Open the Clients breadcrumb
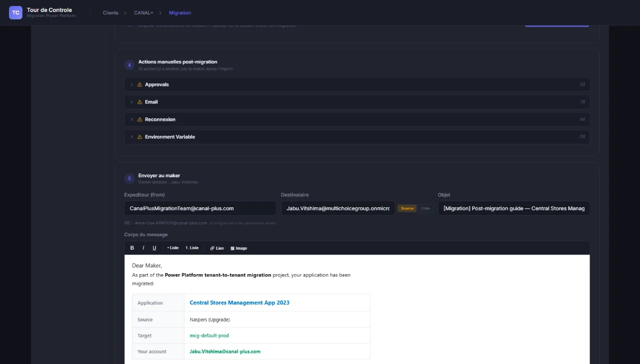 pyautogui.click(x=110, y=12)
